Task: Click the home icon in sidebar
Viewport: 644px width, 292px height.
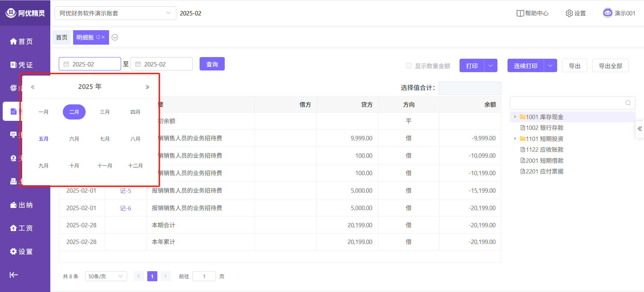Action: (x=13, y=41)
